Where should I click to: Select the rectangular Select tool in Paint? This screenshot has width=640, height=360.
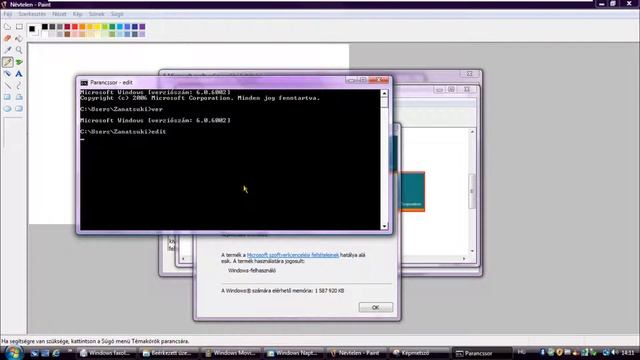pos(19,27)
